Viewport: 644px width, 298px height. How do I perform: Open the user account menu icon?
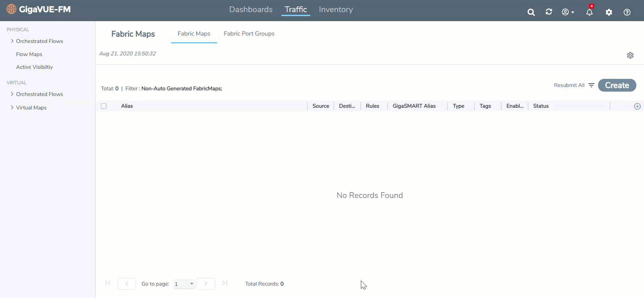tap(568, 12)
